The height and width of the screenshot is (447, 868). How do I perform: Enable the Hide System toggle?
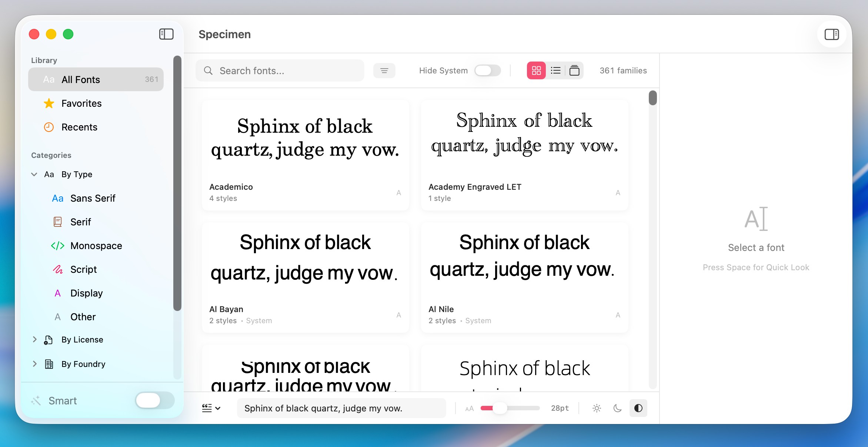(487, 70)
